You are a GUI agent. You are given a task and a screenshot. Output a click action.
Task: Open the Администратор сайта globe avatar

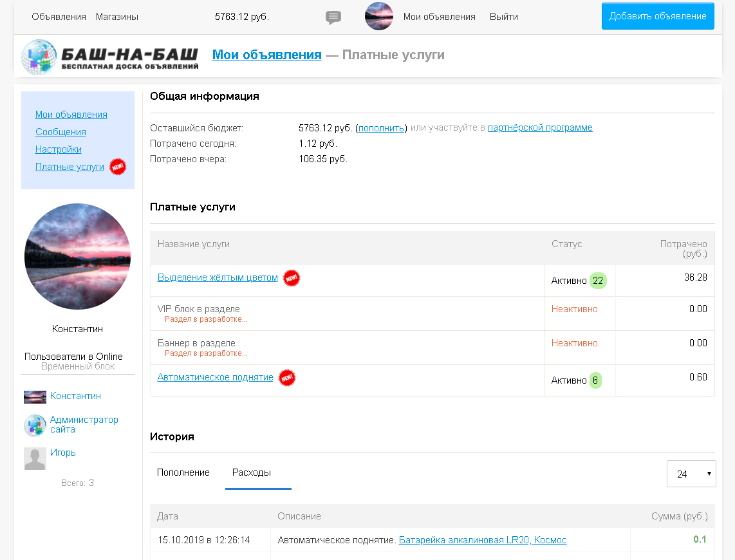tap(35, 425)
